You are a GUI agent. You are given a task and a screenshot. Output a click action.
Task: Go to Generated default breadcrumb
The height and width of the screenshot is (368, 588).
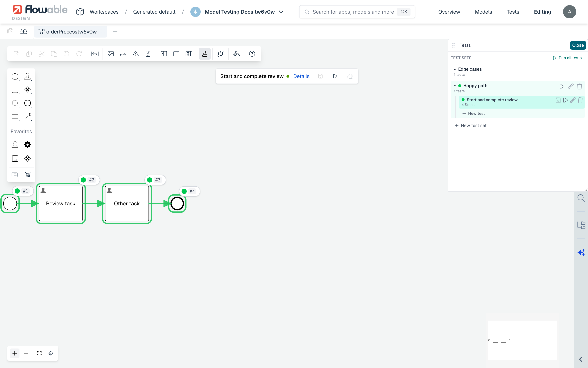click(154, 12)
